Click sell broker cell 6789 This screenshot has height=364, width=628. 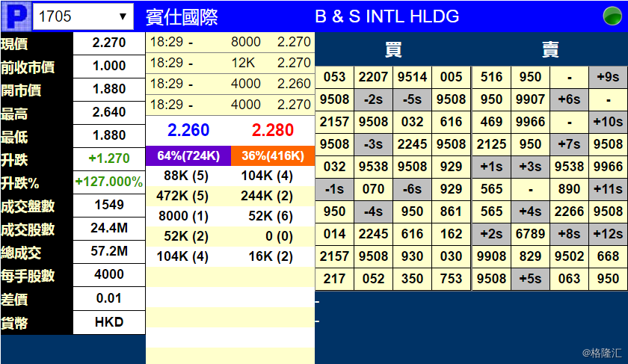point(530,234)
